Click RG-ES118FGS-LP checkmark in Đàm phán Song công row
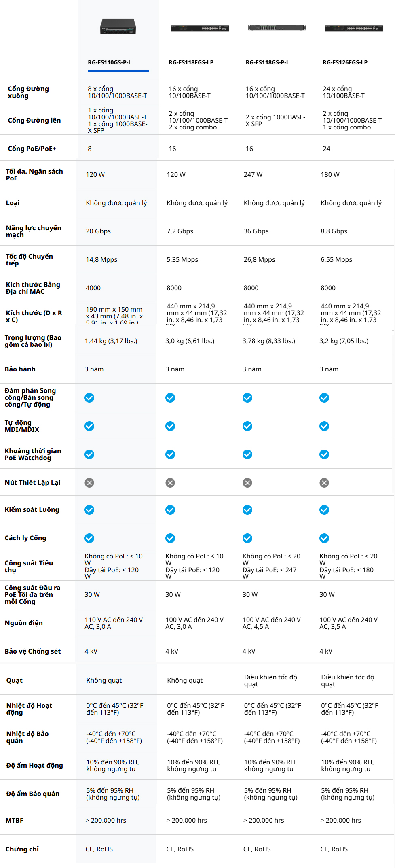The width and height of the screenshot is (395, 868). tap(170, 398)
